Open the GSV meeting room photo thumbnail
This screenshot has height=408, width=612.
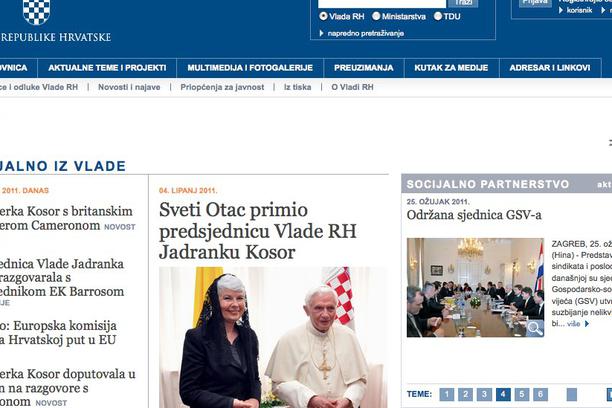click(475, 287)
